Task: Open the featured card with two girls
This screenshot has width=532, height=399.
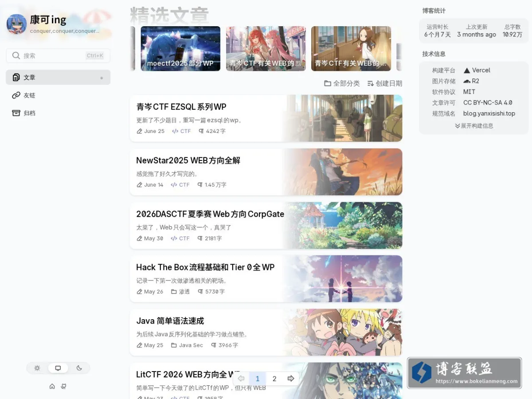Action: pos(266,48)
